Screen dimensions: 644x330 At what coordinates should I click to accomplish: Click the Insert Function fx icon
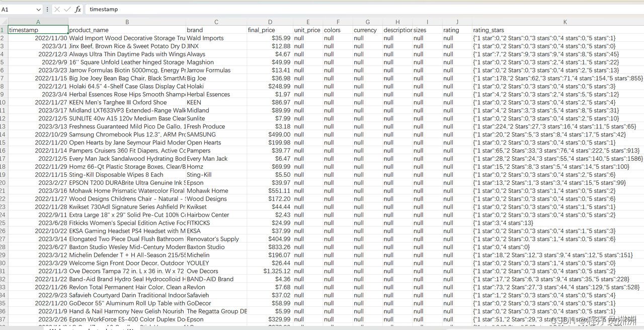(x=78, y=10)
